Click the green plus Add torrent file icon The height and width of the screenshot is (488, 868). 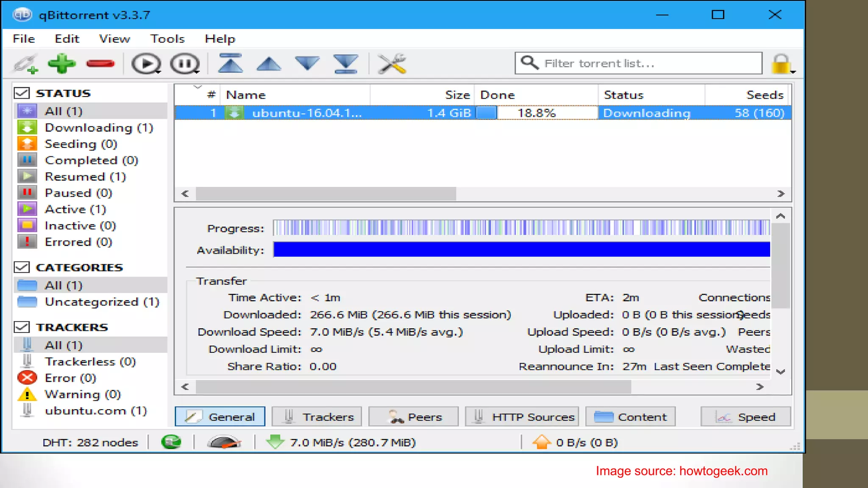(x=62, y=64)
